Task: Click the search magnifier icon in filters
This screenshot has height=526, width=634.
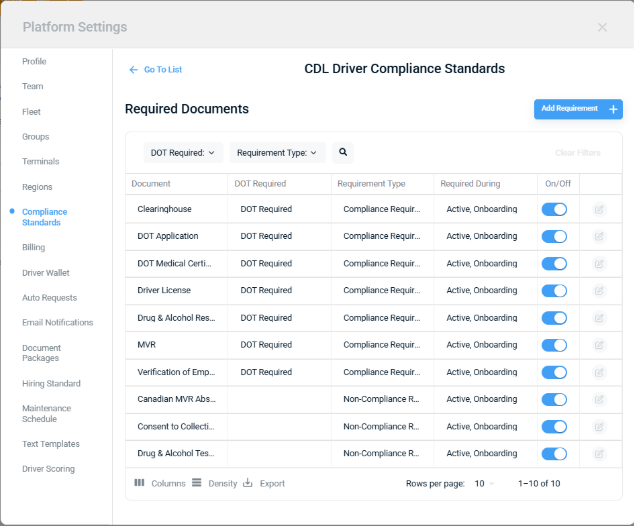Action: tap(343, 153)
